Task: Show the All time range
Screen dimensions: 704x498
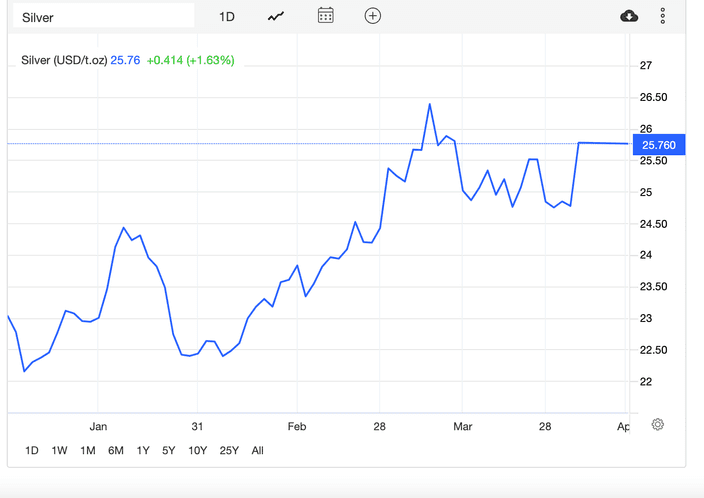Action: coord(258,451)
